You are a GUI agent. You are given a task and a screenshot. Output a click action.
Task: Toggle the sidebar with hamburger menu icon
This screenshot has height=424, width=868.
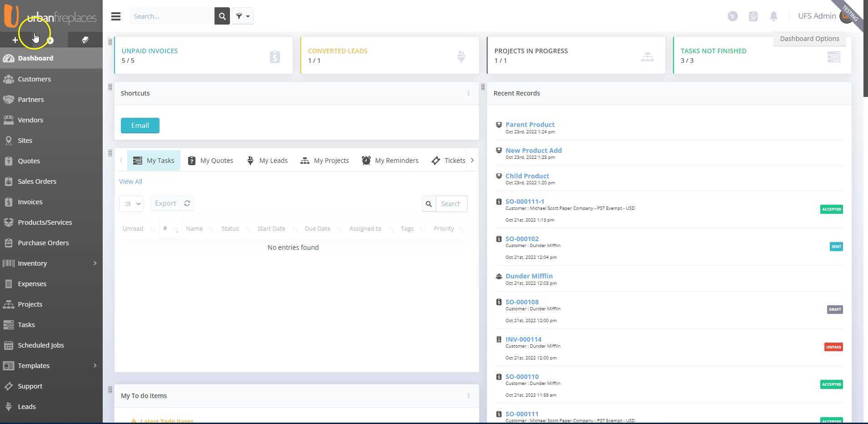116,16
